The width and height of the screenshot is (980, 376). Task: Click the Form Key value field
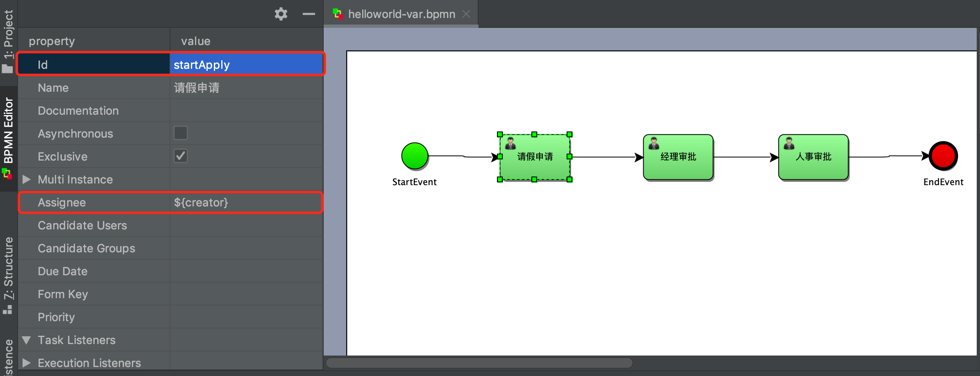(247, 294)
